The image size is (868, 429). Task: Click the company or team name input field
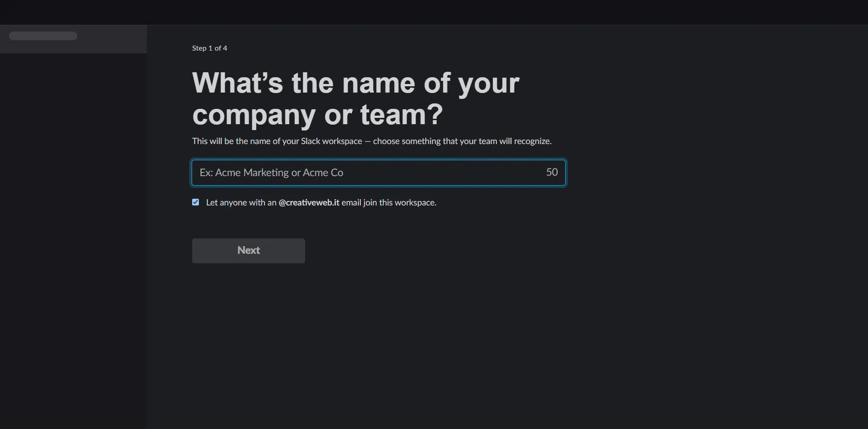pyautogui.click(x=379, y=173)
